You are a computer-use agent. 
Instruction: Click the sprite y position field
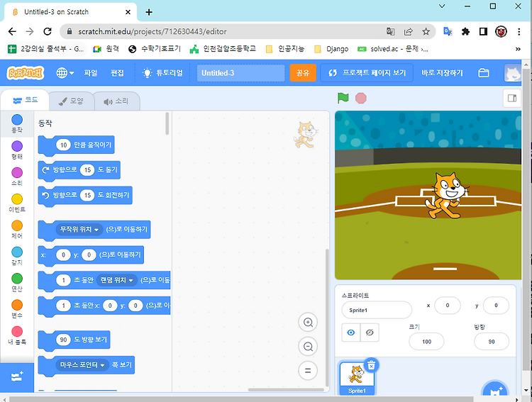pyautogui.click(x=496, y=306)
